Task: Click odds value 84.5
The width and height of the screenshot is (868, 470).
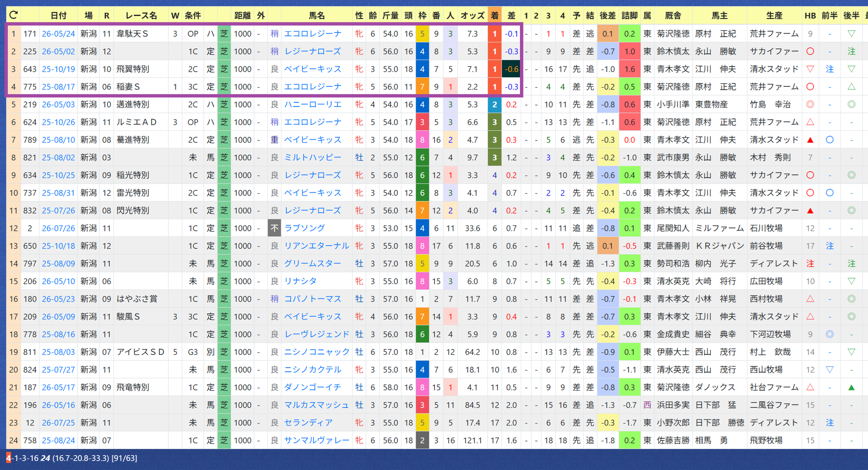Action: [x=472, y=405]
